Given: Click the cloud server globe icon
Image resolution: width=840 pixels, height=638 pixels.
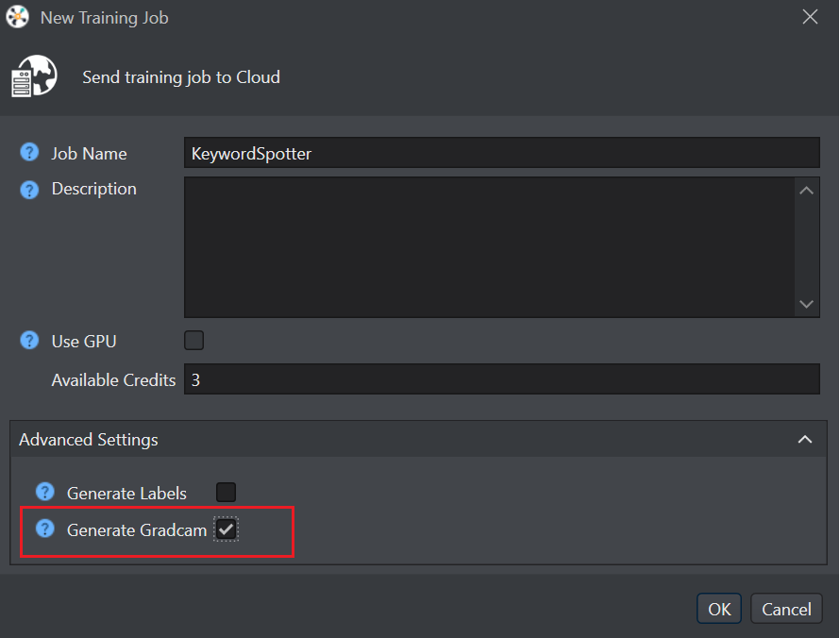Looking at the screenshot, I should pos(34,76).
